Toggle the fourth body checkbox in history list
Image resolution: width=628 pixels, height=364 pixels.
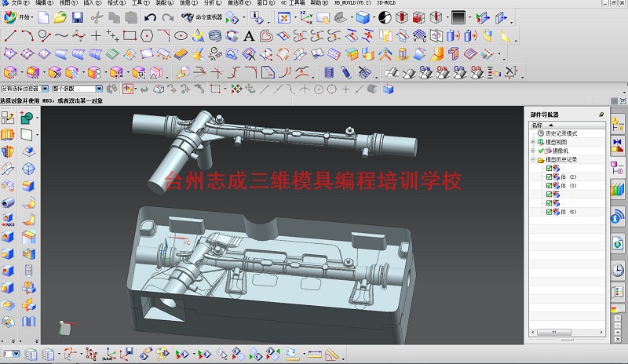[x=549, y=195]
